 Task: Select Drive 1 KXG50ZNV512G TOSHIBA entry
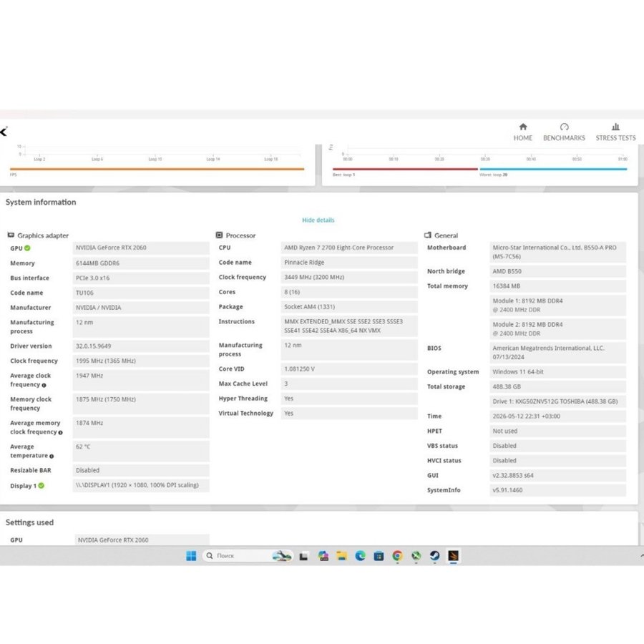(557, 401)
